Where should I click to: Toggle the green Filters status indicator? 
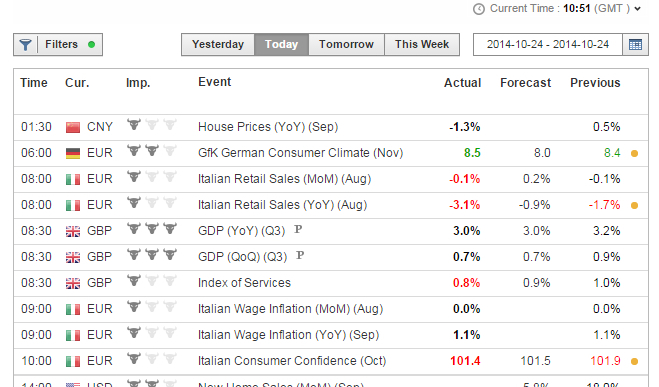coord(91,45)
